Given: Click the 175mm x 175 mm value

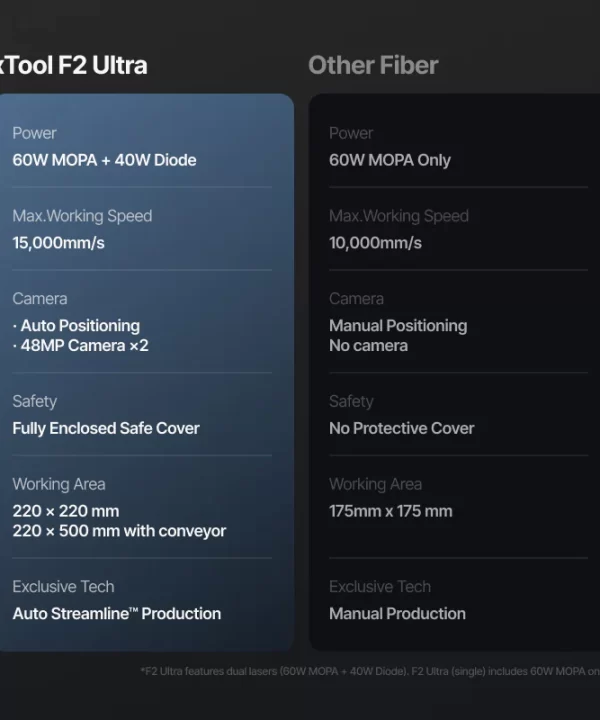Looking at the screenshot, I should [391, 511].
